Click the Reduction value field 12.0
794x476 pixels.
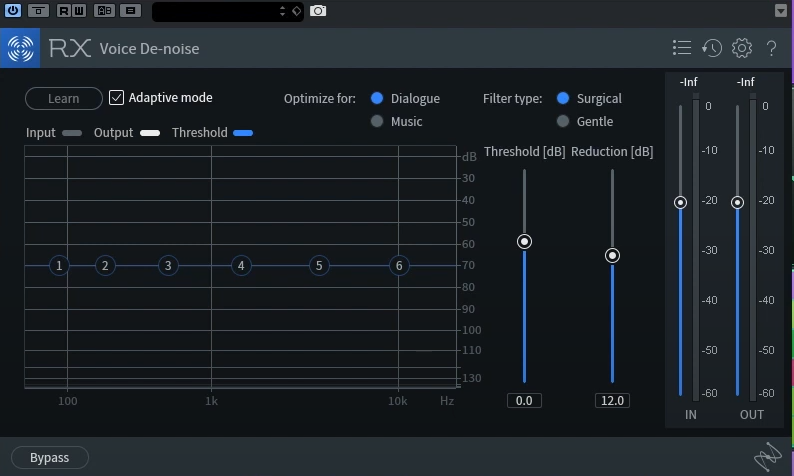[x=612, y=401]
